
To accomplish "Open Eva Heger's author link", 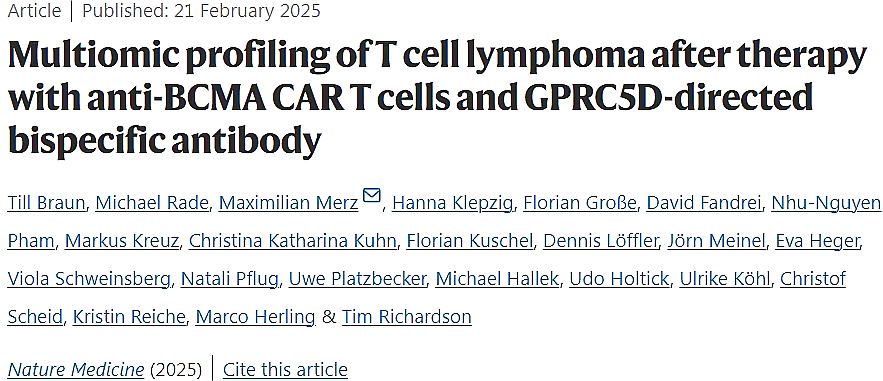I will click(x=818, y=241).
